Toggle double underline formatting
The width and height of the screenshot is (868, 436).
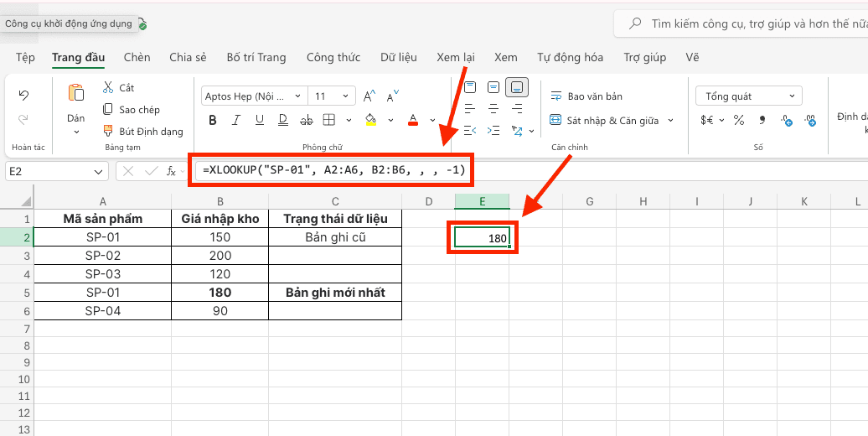283,120
